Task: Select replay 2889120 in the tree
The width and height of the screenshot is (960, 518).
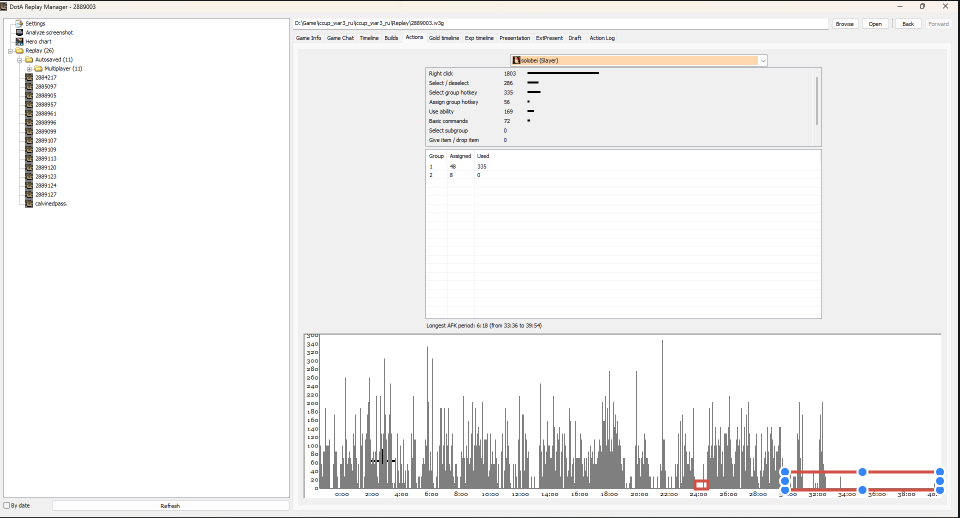Action: point(45,167)
